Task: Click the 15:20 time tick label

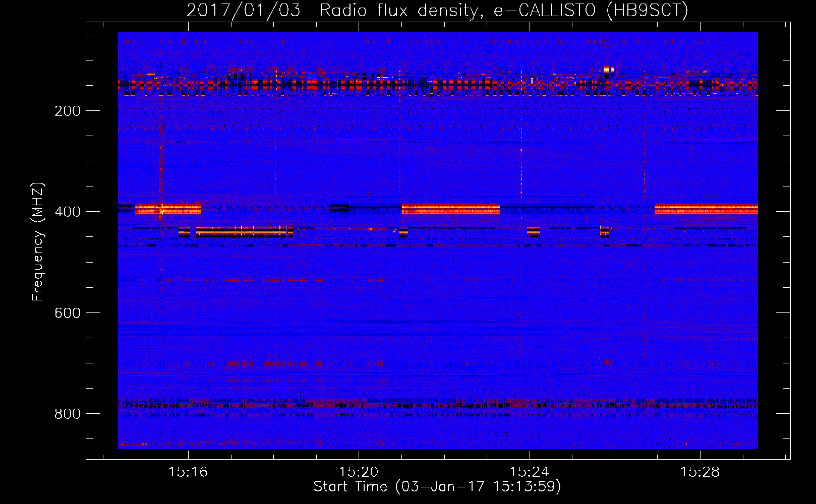Action: click(359, 472)
